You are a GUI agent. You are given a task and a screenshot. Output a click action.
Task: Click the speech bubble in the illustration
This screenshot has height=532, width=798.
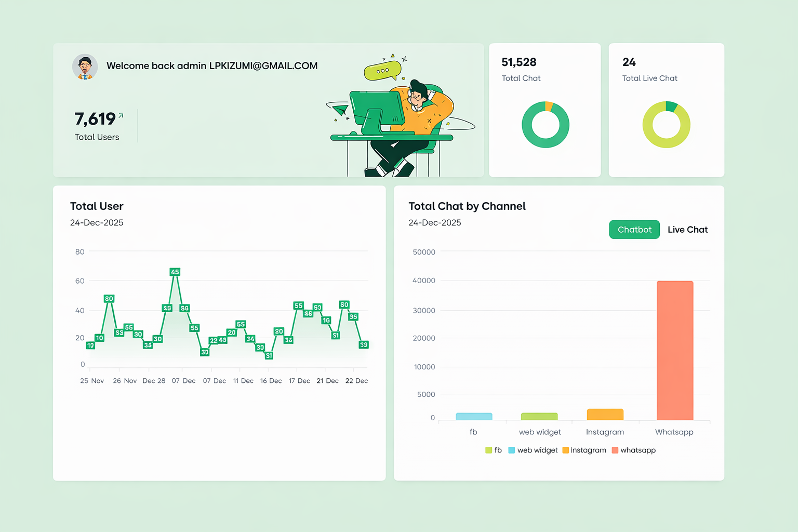coord(382,71)
